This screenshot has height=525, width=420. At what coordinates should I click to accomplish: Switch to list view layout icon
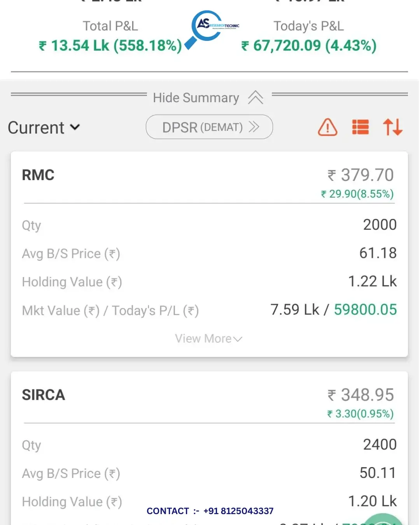[x=360, y=127]
